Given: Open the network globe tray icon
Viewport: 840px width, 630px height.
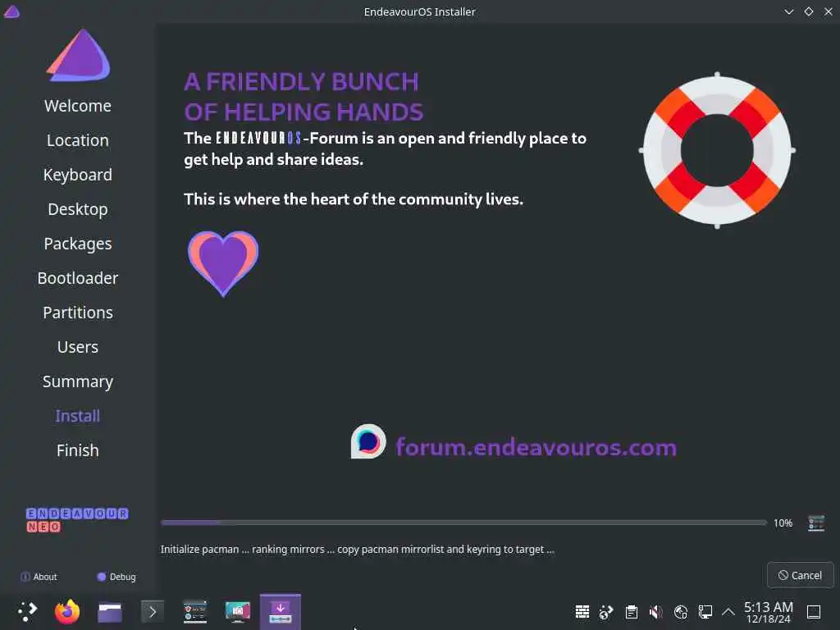Looking at the screenshot, I should (680, 611).
